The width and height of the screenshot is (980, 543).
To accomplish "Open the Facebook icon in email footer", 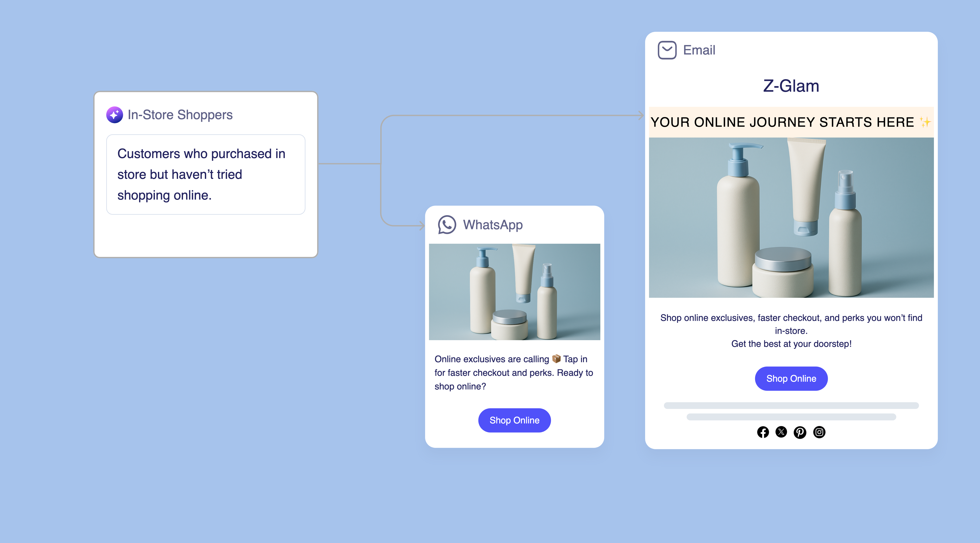I will point(763,432).
